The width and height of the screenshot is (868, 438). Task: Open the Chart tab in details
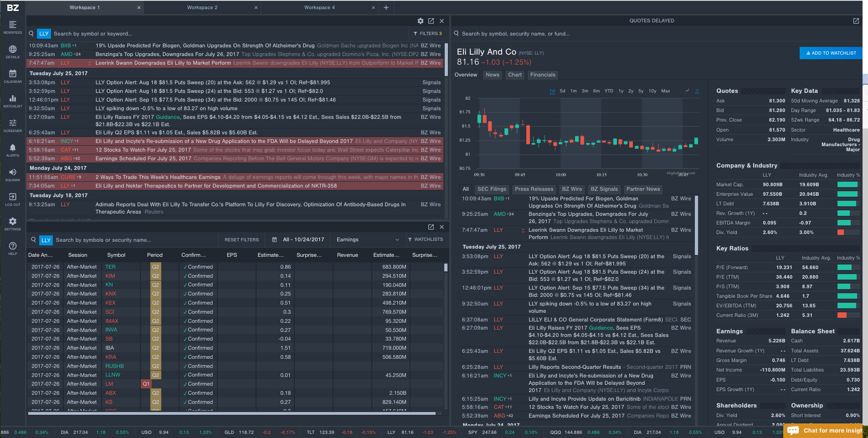(x=515, y=75)
